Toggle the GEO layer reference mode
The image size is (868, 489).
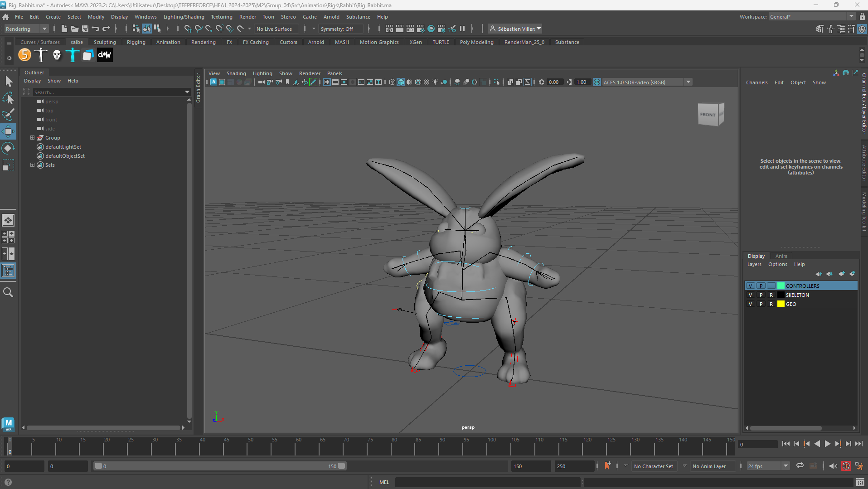click(x=771, y=304)
